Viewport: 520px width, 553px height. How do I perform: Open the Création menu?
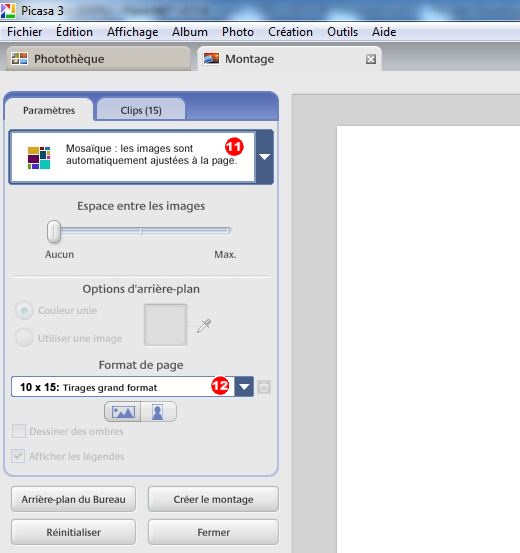coord(290,32)
